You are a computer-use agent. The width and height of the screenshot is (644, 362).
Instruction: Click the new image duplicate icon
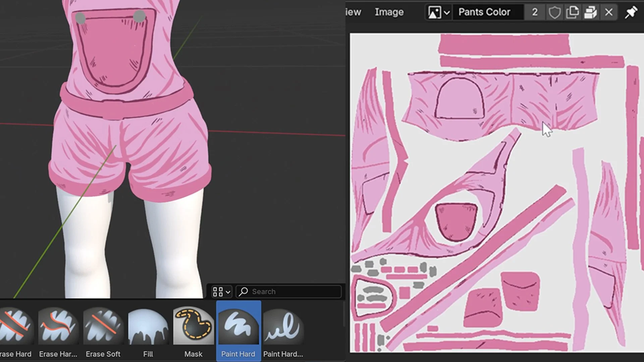pyautogui.click(x=572, y=12)
